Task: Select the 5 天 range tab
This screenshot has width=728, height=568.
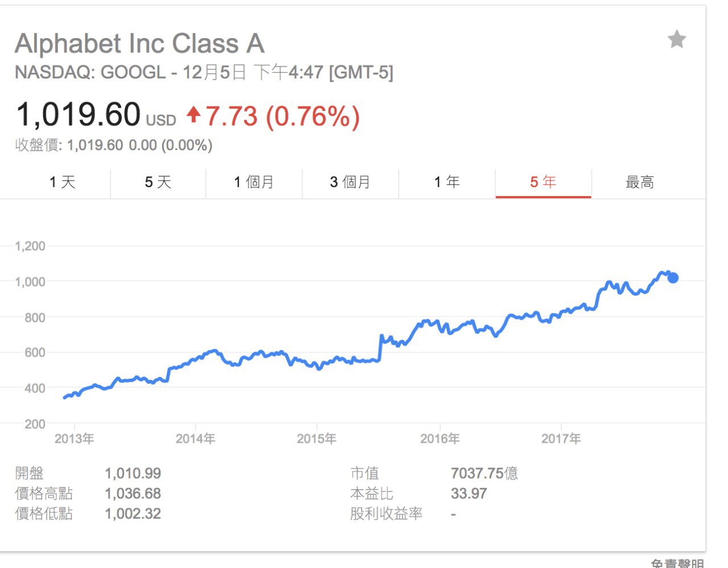Action: coord(158,183)
